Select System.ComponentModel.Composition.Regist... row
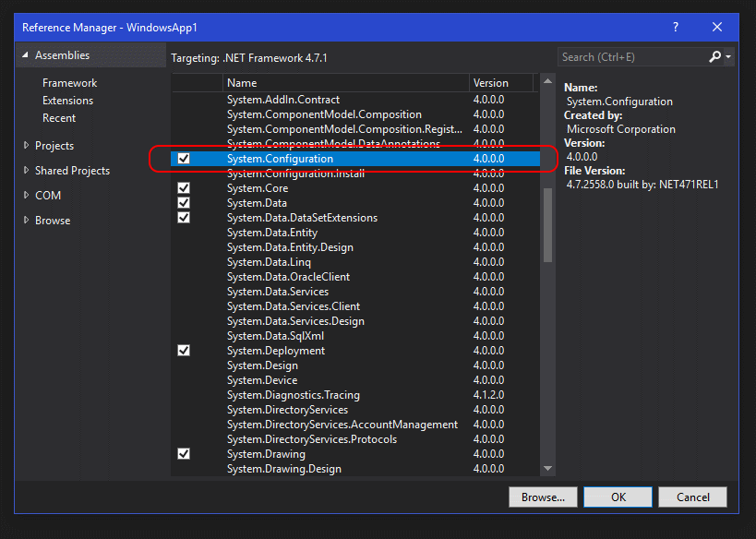Image resolution: width=756 pixels, height=539 pixels. [x=355, y=129]
